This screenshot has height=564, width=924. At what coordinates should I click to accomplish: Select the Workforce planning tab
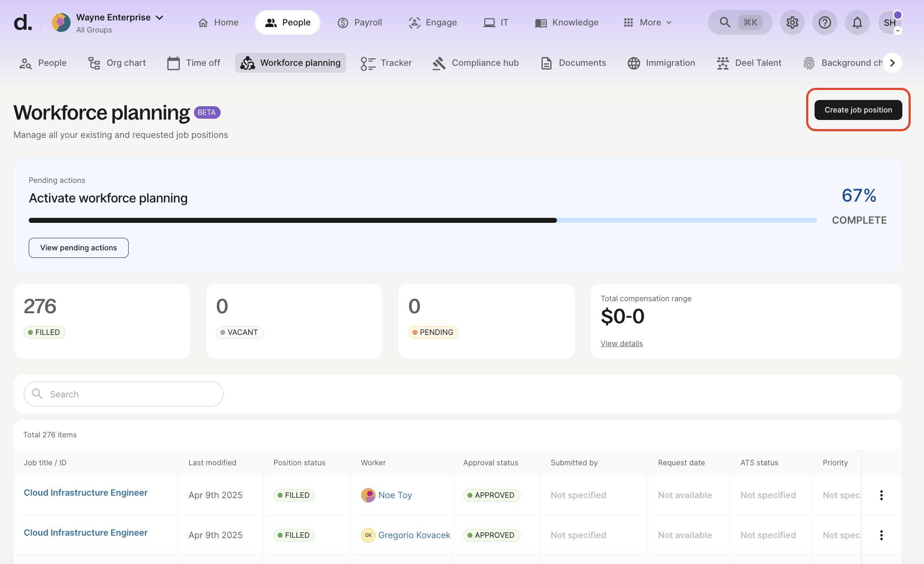click(291, 63)
